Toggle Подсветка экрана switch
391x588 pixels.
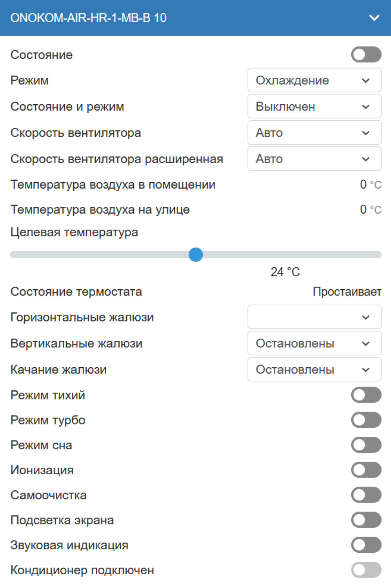coord(366,520)
